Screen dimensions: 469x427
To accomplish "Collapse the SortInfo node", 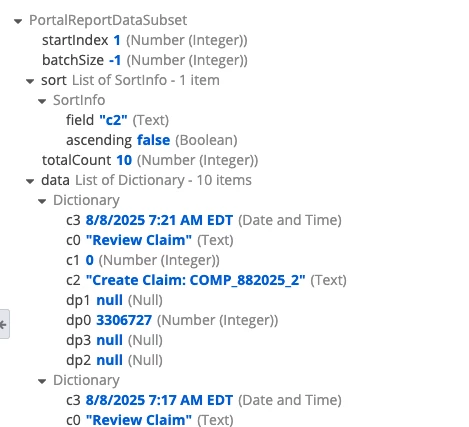I will click(x=42, y=101).
